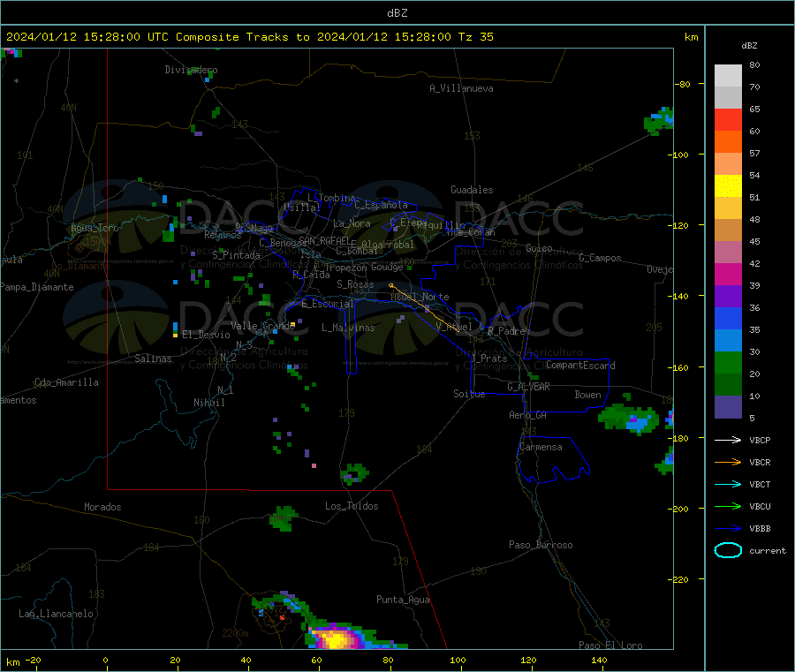The height and width of the screenshot is (672, 795).
Task: Click the Pampa_Diamante place label
Action: pos(37,287)
